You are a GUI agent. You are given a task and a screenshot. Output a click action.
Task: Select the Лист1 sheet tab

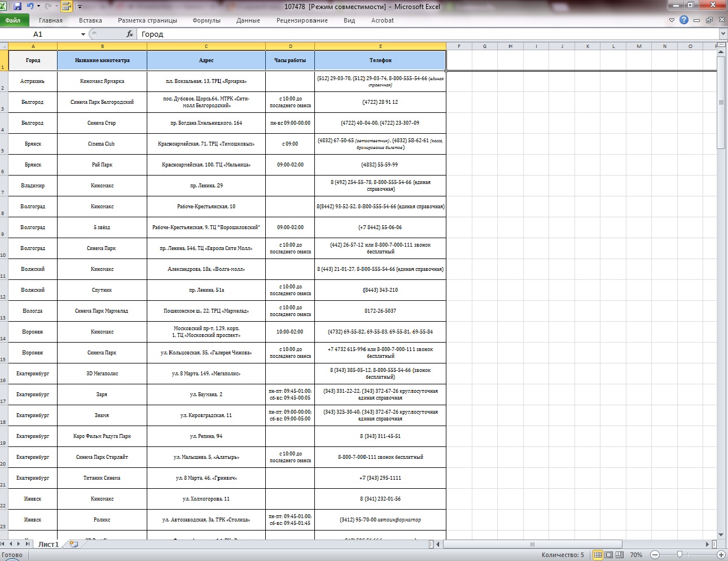49,544
